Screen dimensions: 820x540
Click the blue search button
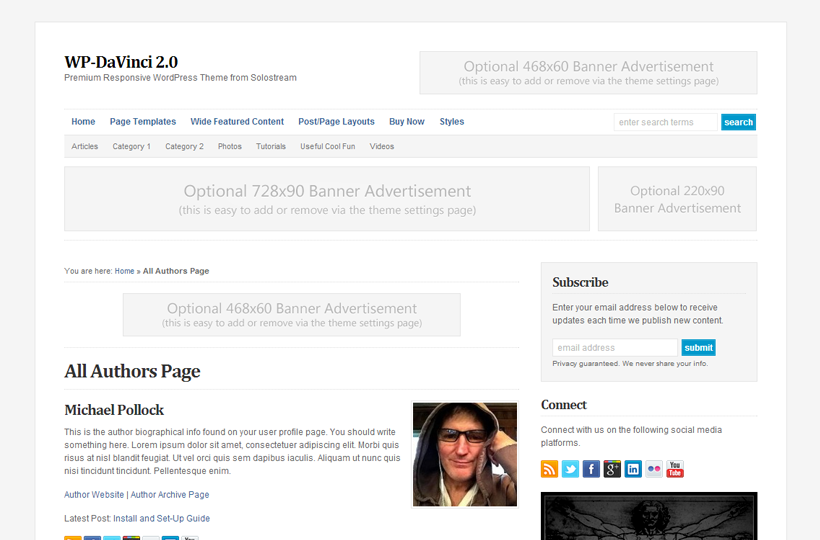[738, 122]
